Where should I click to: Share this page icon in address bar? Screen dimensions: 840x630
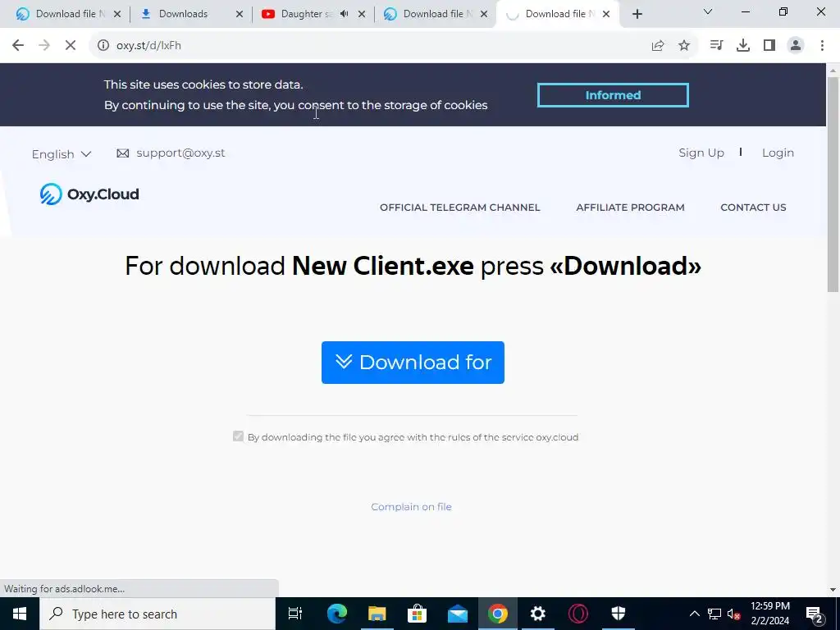(658, 46)
